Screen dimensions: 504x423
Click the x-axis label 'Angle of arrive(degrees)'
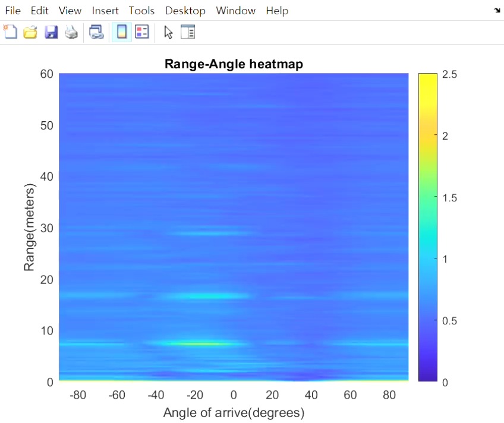(234, 412)
